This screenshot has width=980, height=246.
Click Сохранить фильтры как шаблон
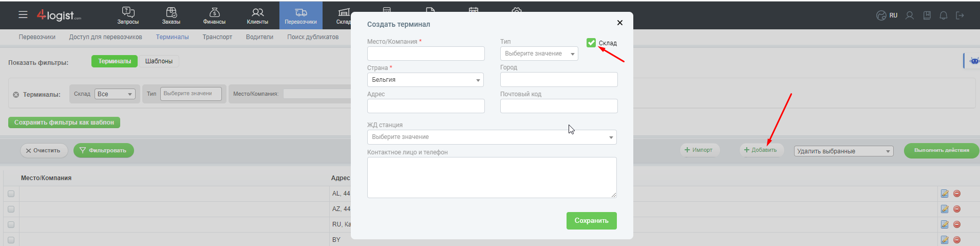click(x=64, y=122)
